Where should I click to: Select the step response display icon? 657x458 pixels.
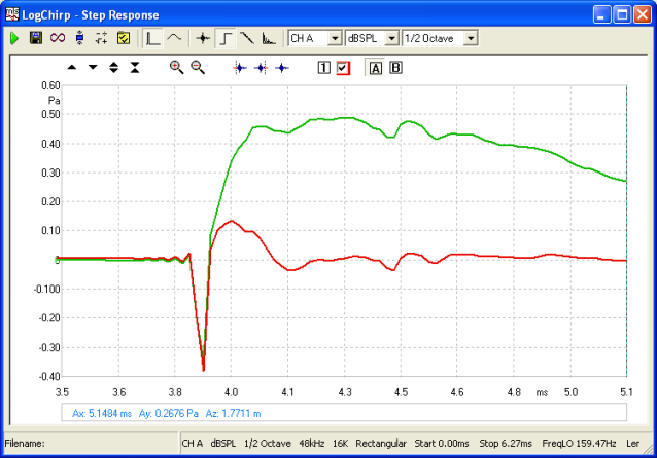pos(225,39)
